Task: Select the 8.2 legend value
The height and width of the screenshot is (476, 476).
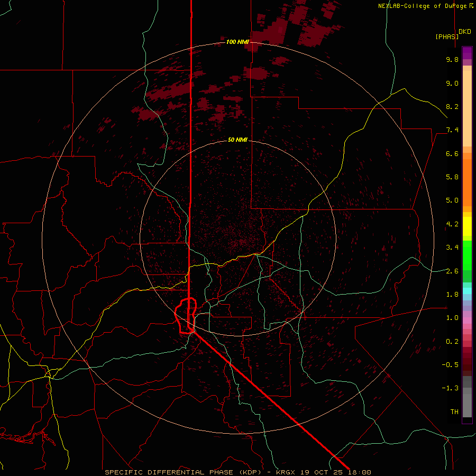Action: click(x=452, y=106)
